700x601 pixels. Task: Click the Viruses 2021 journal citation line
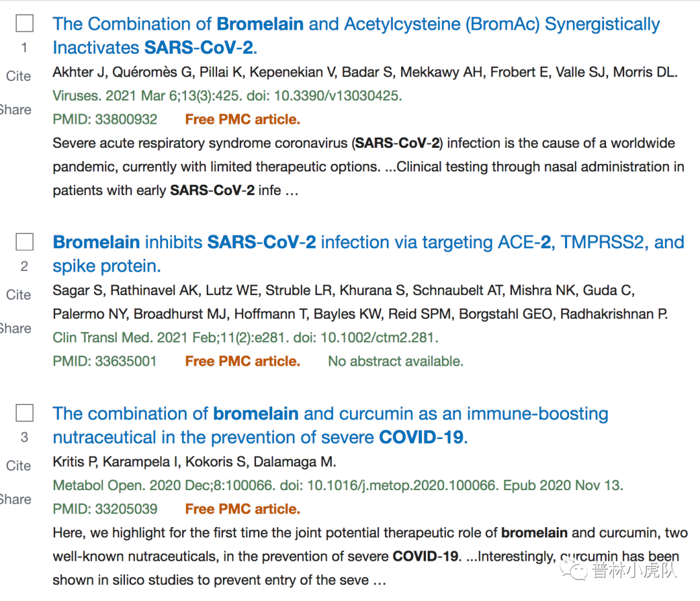click(227, 96)
